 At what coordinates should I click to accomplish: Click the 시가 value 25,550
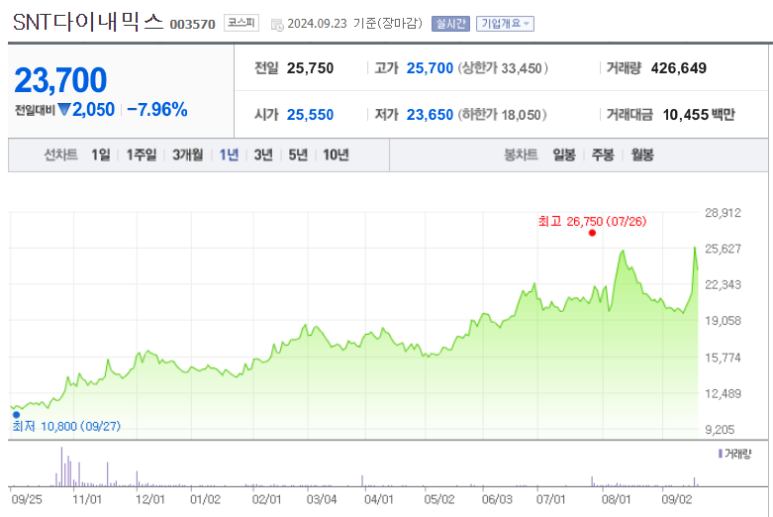(310, 114)
